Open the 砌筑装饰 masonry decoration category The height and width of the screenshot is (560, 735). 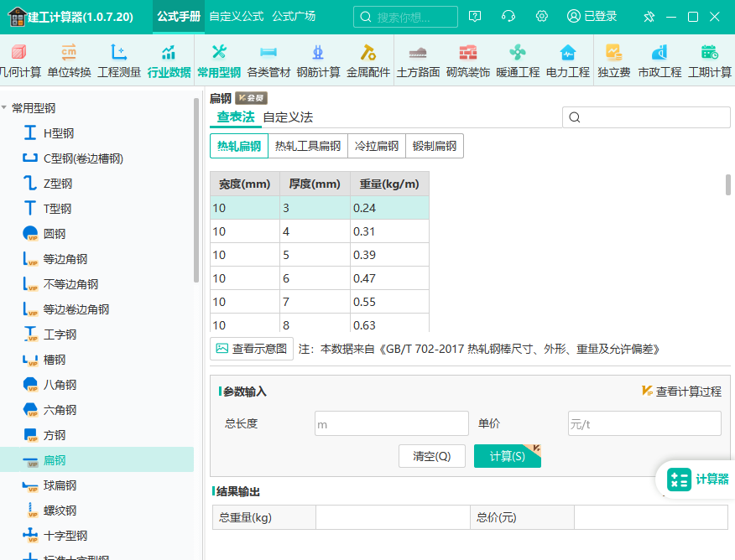click(468, 61)
